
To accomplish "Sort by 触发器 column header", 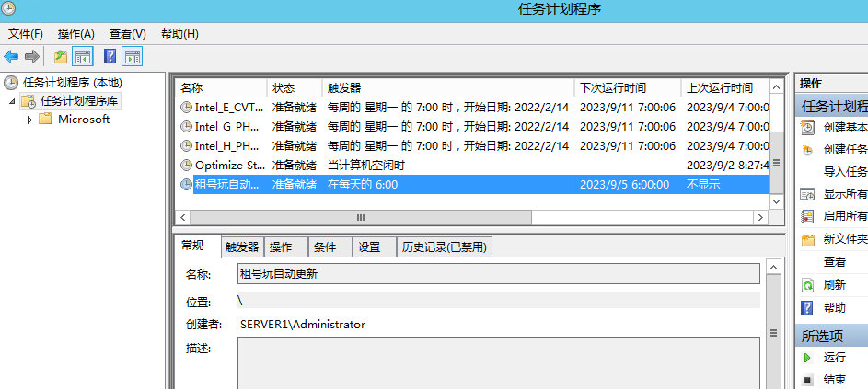I will pyautogui.click(x=448, y=88).
